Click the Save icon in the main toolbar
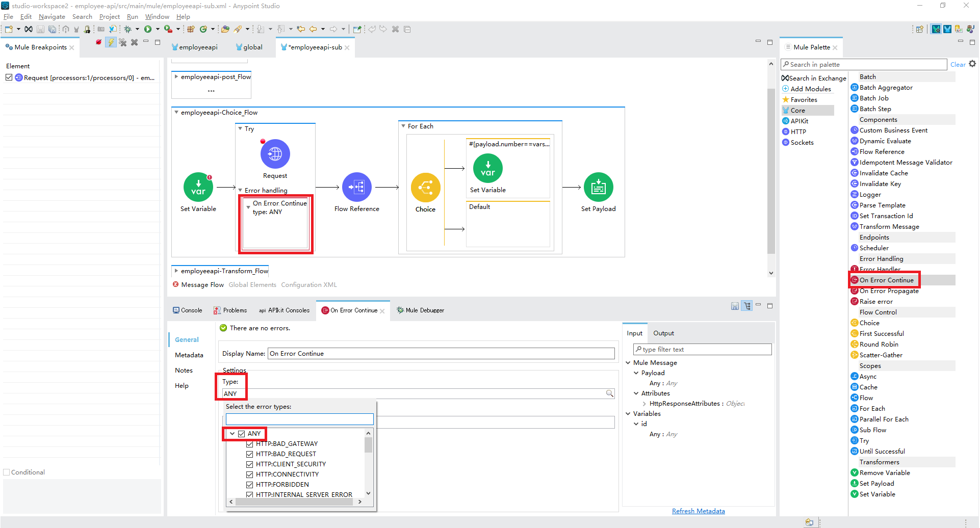The width and height of the screenshot is (980, 528). point(41,29)
